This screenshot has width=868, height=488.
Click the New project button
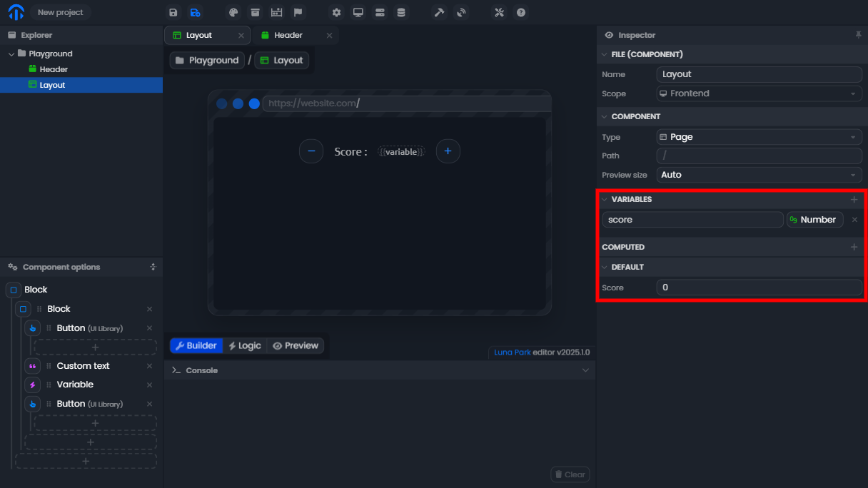coord(61,12)
